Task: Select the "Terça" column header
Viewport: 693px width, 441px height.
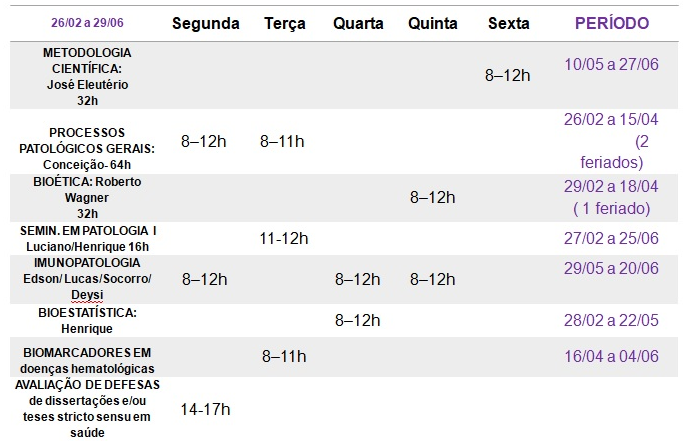Action: (284, 23)
